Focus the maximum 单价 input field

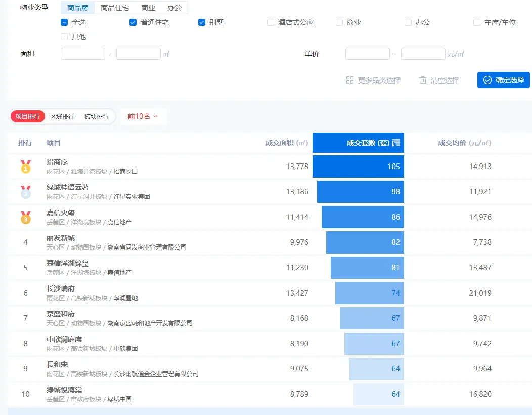pyautogui.click(x=423, y=54)
